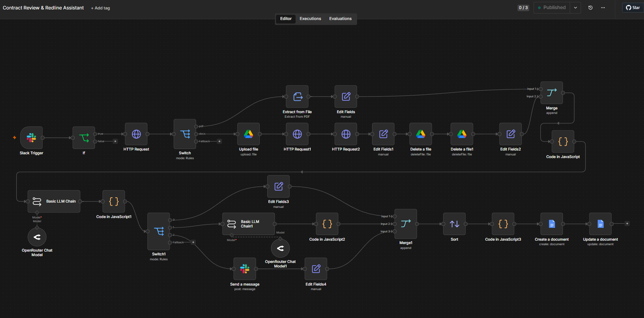Select the Delete a file1 node

pyautogui.click(x=462, y=134)
